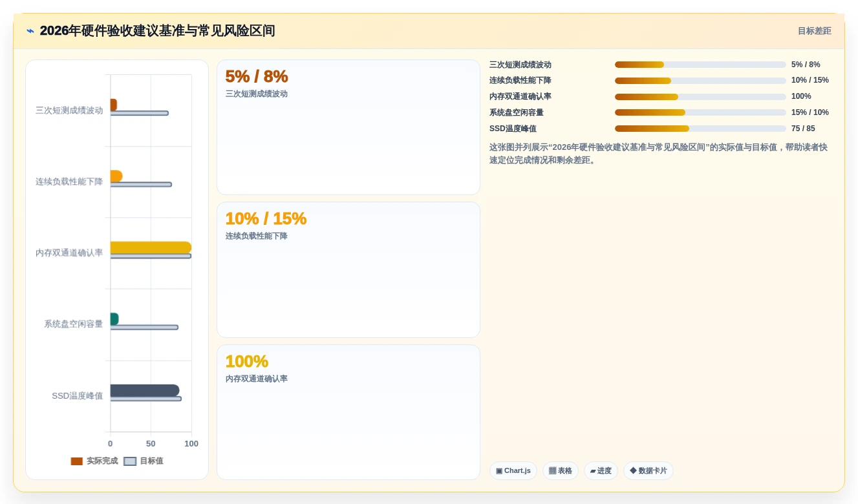Select the 表格 tag chip
Screen dimensions: 858x504
pos(561,471)
